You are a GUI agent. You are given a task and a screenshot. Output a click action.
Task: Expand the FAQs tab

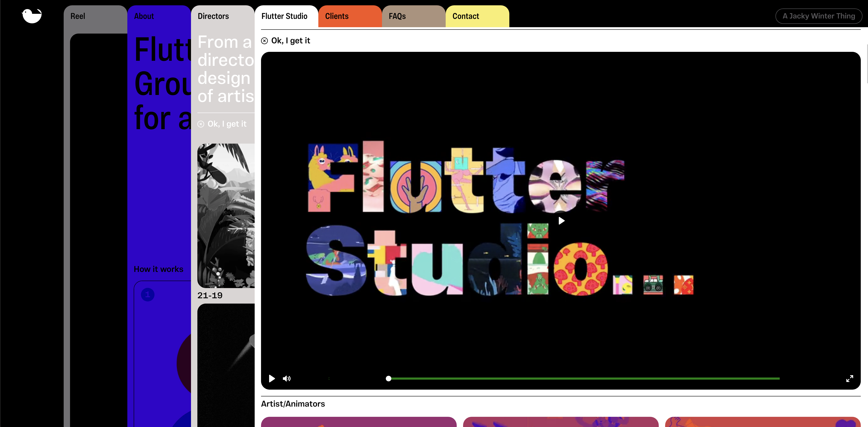397,16
